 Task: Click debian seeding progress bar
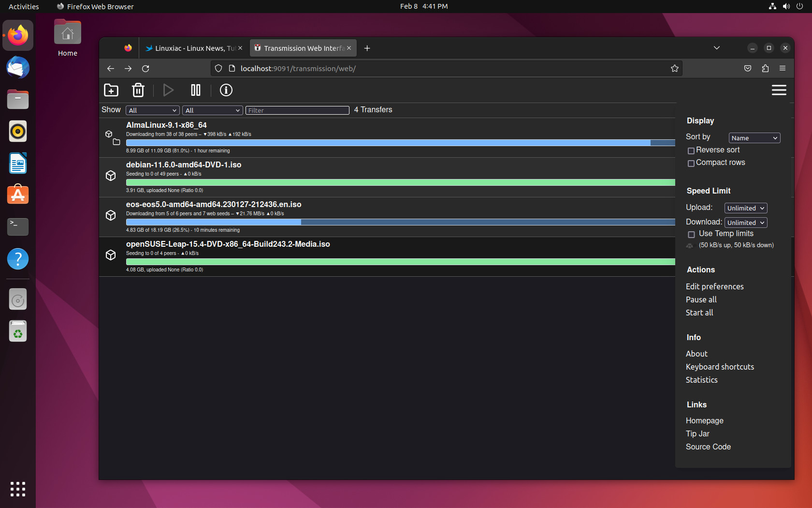click(x=400, y=182)
